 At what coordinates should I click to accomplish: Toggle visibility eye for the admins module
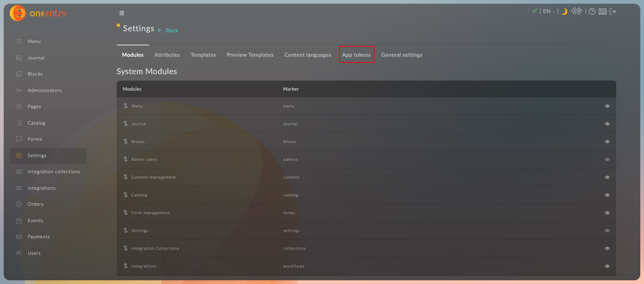[607, 159]
